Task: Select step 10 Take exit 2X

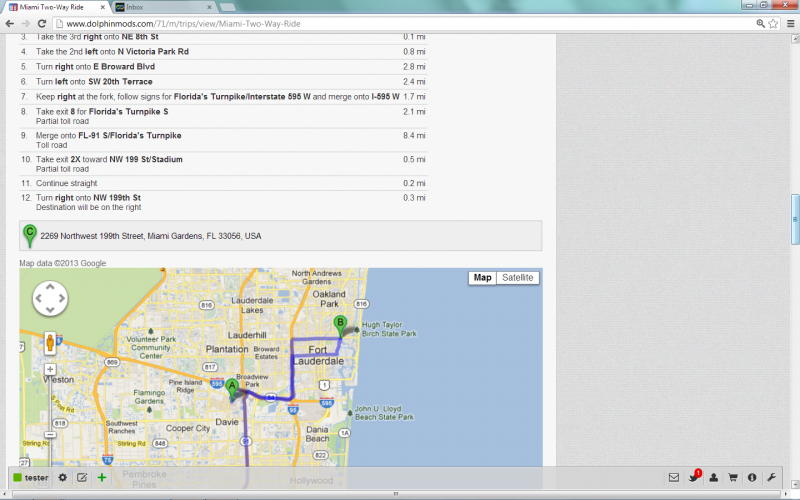Action: [223, 164]
